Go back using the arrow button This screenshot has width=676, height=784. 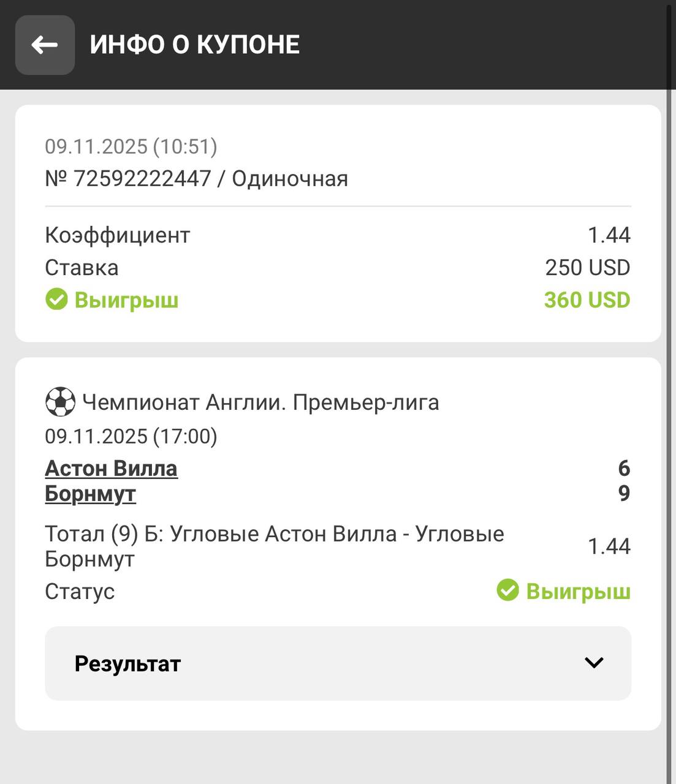(x=45, y=45)
